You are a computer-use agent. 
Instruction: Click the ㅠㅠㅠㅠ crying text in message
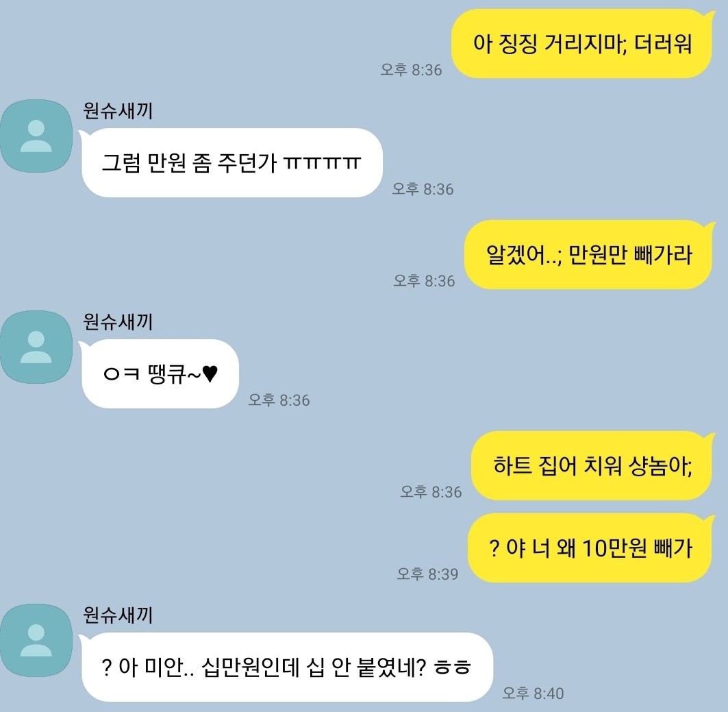coord(322,163)
